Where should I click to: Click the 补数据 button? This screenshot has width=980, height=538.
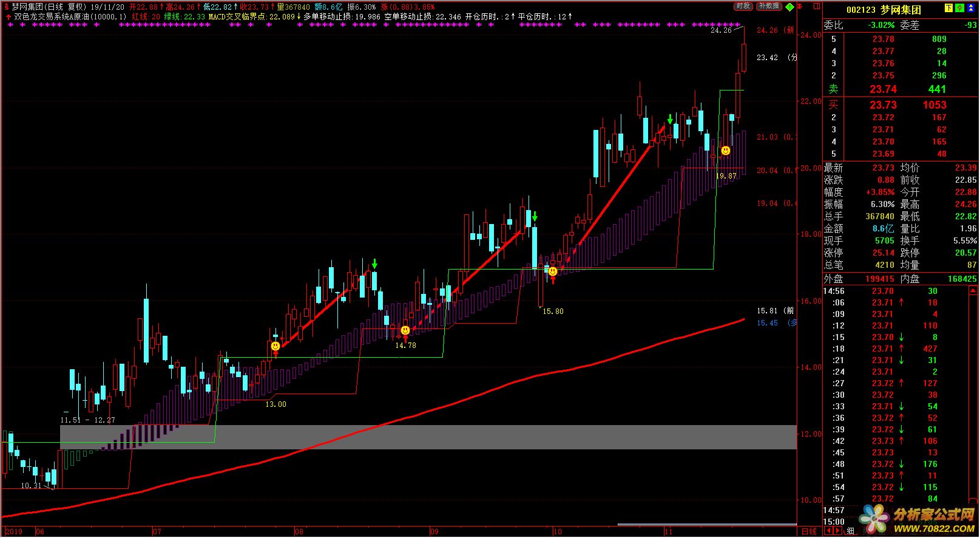tap(769, 6)
